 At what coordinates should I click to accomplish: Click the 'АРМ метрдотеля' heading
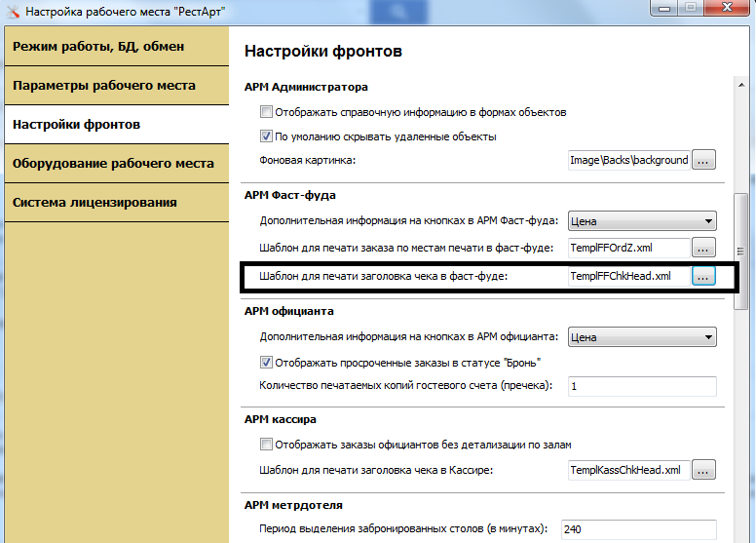click(x=293, y=505)
